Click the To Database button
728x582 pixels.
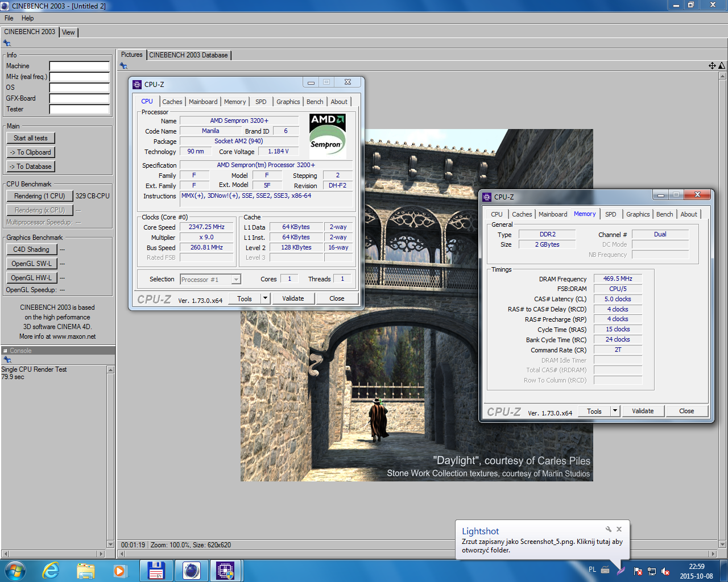(x=31, y=167)
